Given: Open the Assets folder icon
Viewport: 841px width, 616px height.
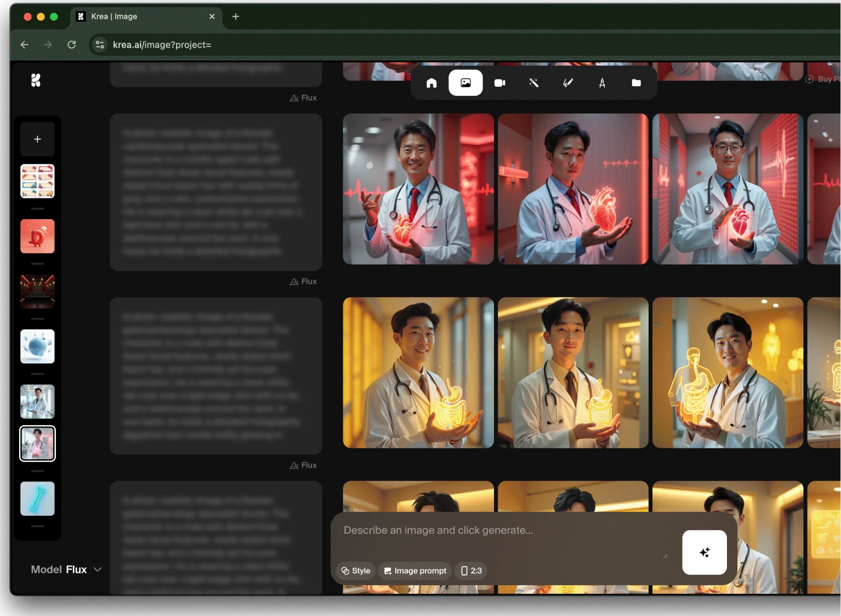Looking at the screenshot, I should click(x=636, y=83).
